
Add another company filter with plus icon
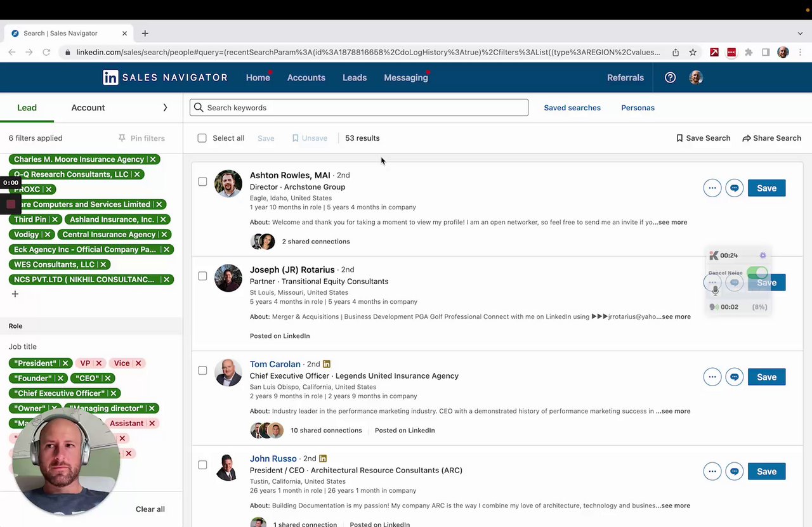click(15, 294)
